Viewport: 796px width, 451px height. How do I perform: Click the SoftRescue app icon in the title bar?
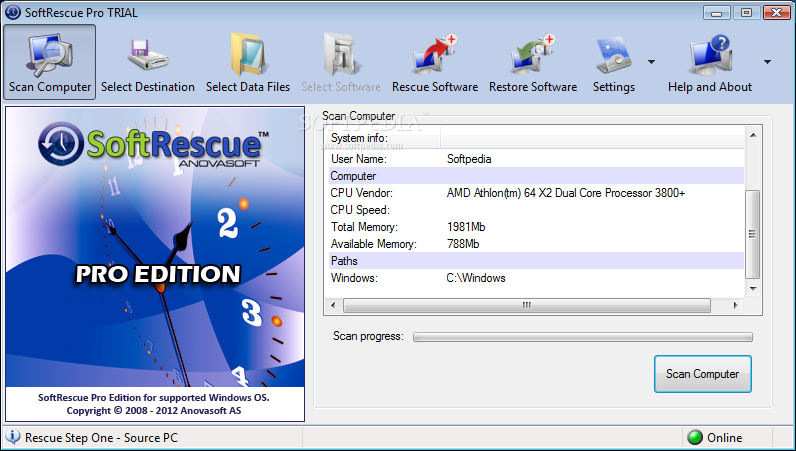point(13,13)
